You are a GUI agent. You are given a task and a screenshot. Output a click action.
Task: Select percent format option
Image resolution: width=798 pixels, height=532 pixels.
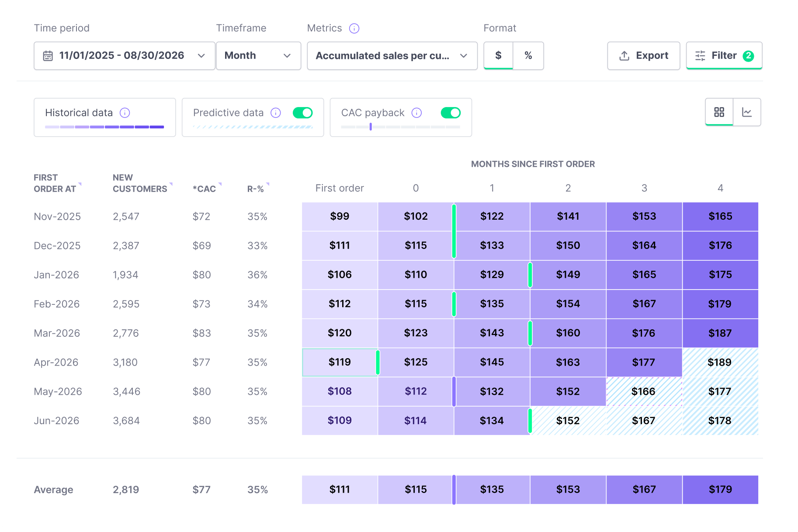point(528,55)
